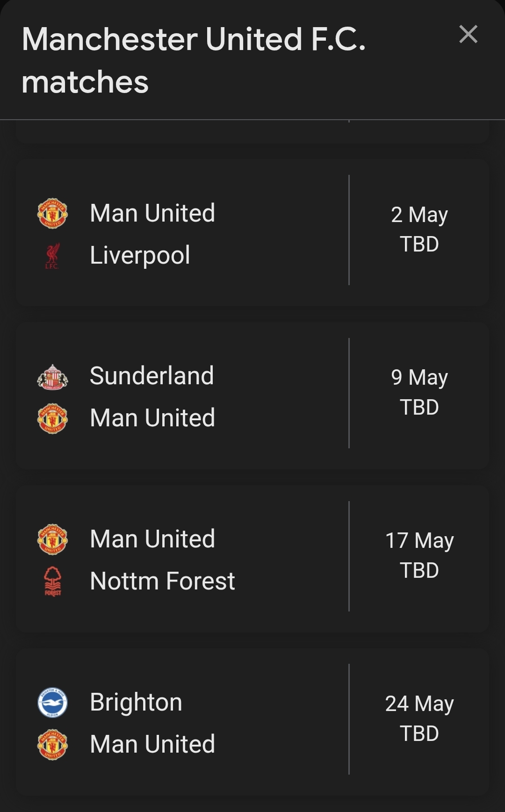Open the 17 May match date

coord(419,540)
